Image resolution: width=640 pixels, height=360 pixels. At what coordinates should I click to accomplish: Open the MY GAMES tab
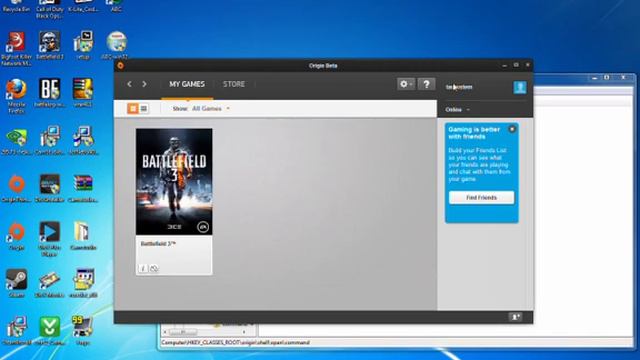click(x=187, y=84)
